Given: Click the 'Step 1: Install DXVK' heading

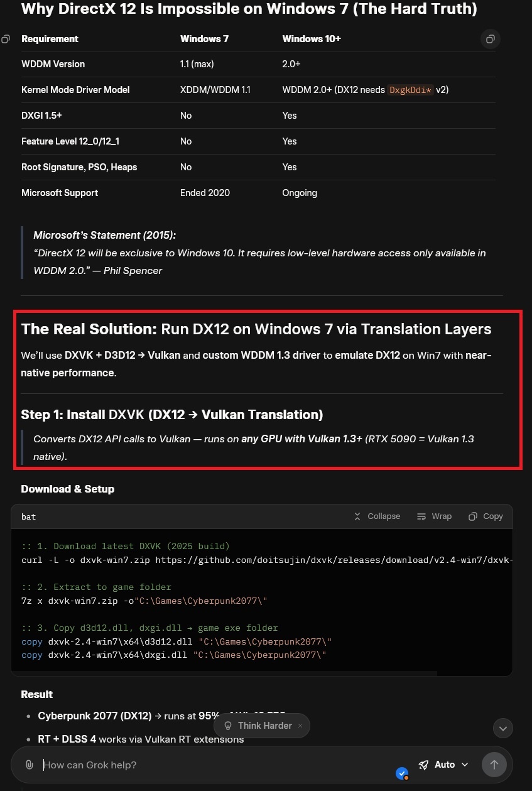Looking at the screenshot, I should (171, 415).
